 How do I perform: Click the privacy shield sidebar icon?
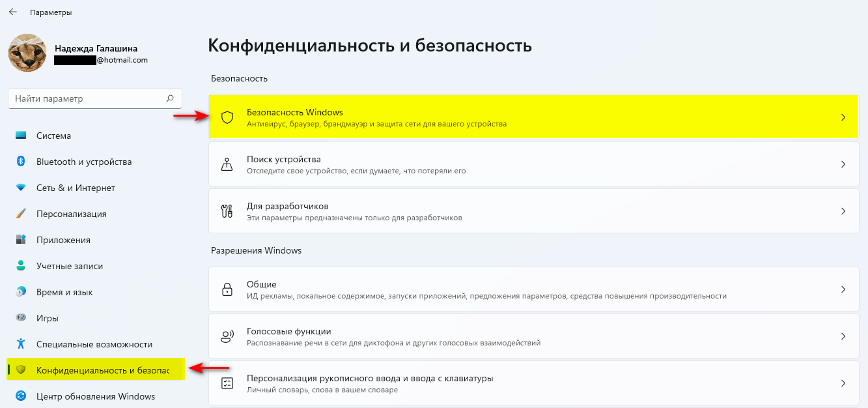pos(21,370)
